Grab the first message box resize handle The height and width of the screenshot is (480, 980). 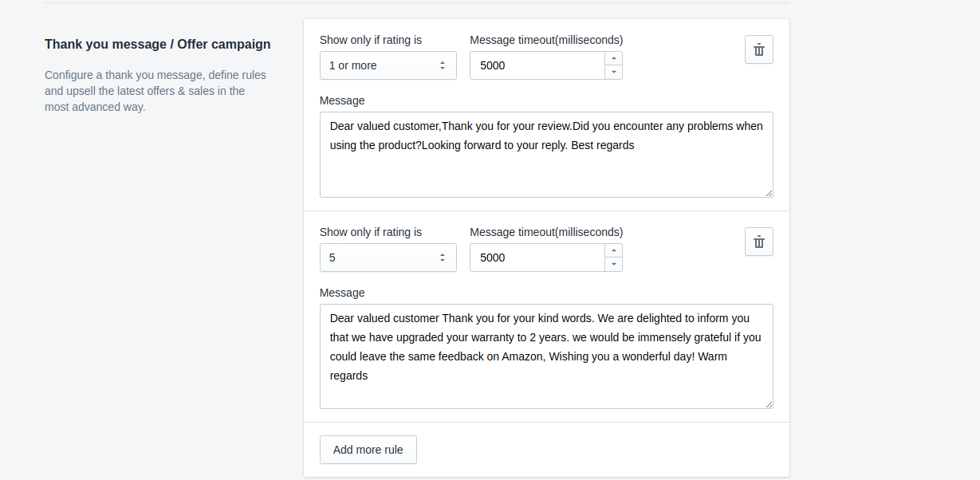769,193
